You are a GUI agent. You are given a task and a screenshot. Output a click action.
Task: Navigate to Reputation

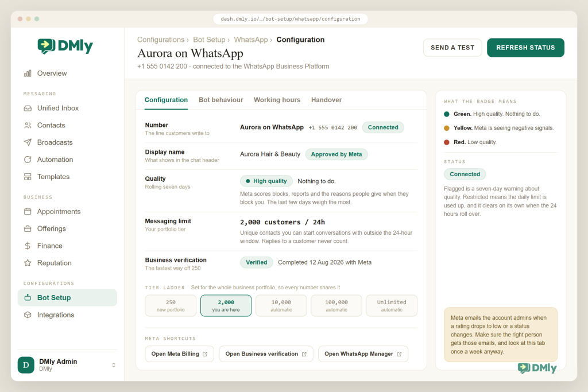point(68,263)
